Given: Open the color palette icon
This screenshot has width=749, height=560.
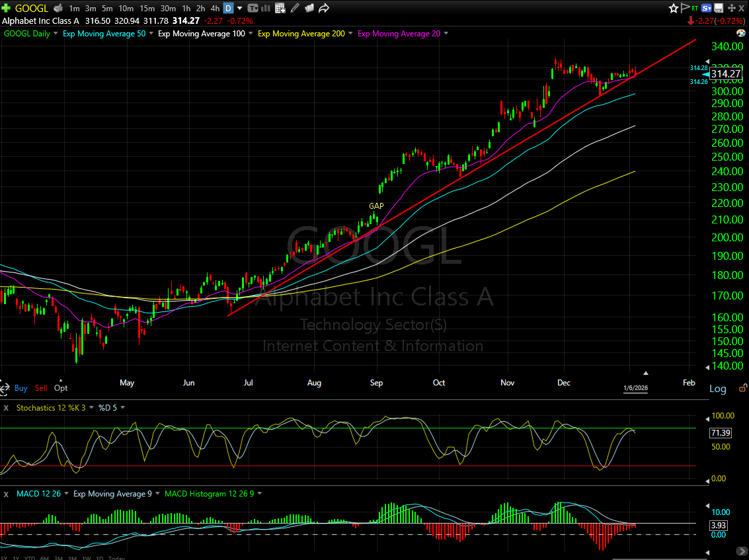Looking at the screenshot, I should pyautogui.click(x=741, y=33).
